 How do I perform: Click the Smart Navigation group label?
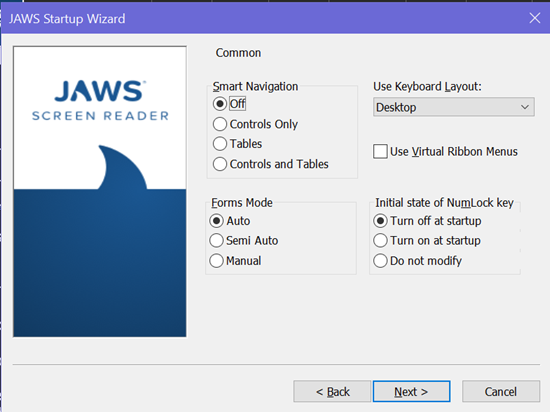(x=255, y=87)
